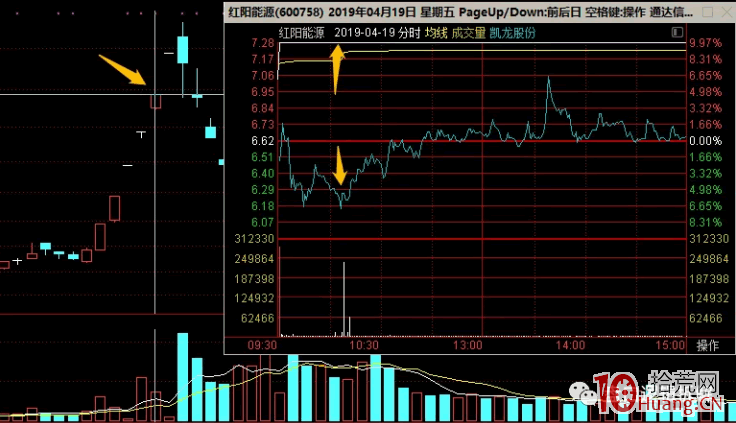The height and width of the screenshot is (423, 736).
Task: Click the 13:00 time axis label
Action: pyautogui.click(x=468, y=346)
